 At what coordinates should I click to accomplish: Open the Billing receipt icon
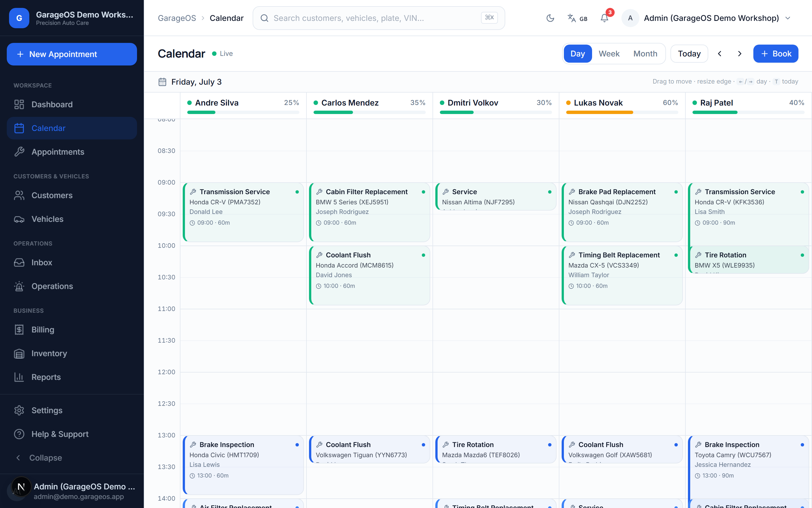[19, 330]
